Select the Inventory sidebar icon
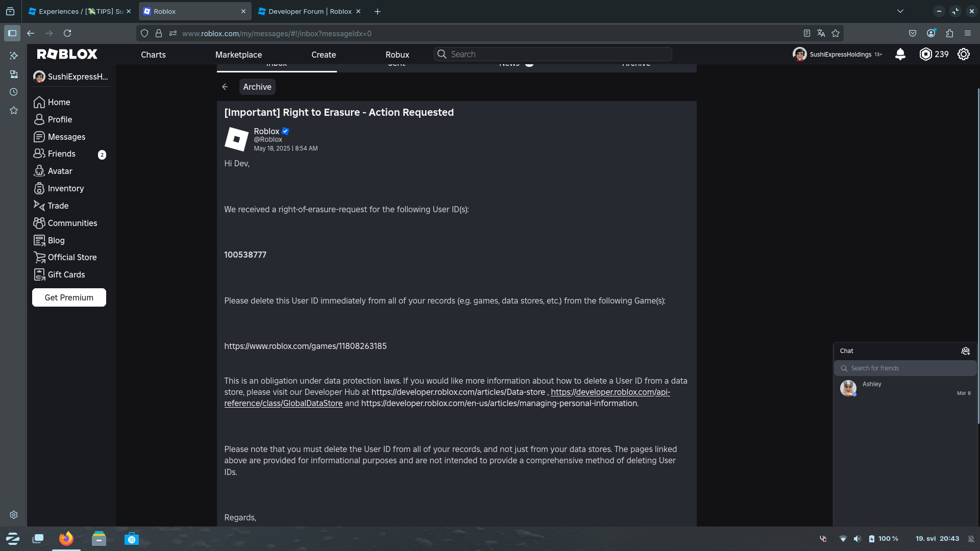 coord(40,188)
